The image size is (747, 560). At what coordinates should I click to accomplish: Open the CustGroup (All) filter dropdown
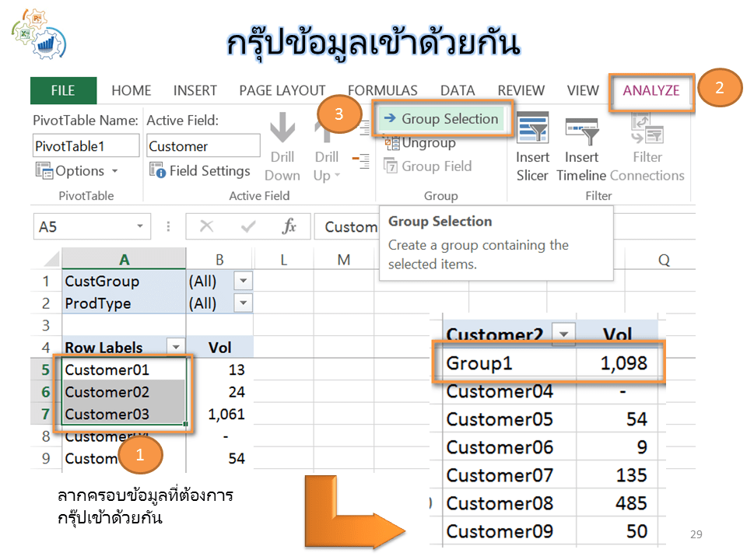point(243,281)
